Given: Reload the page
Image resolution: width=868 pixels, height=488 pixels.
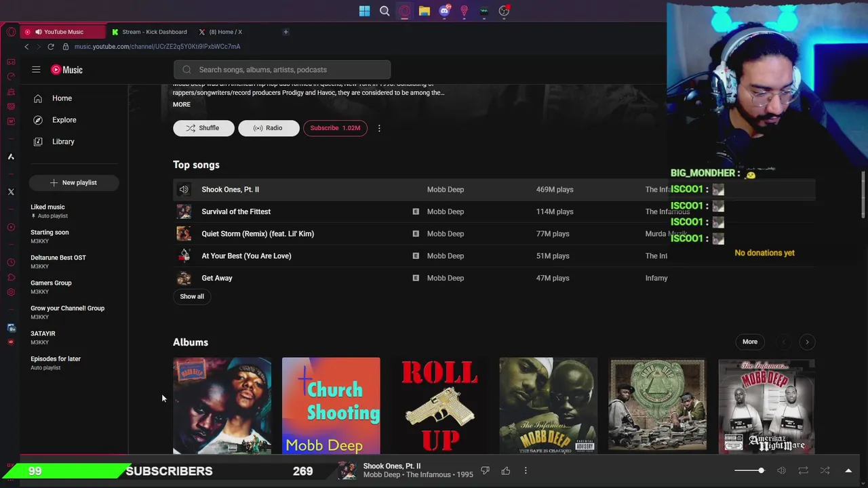Looking at the screenshot, I should 51,47.
